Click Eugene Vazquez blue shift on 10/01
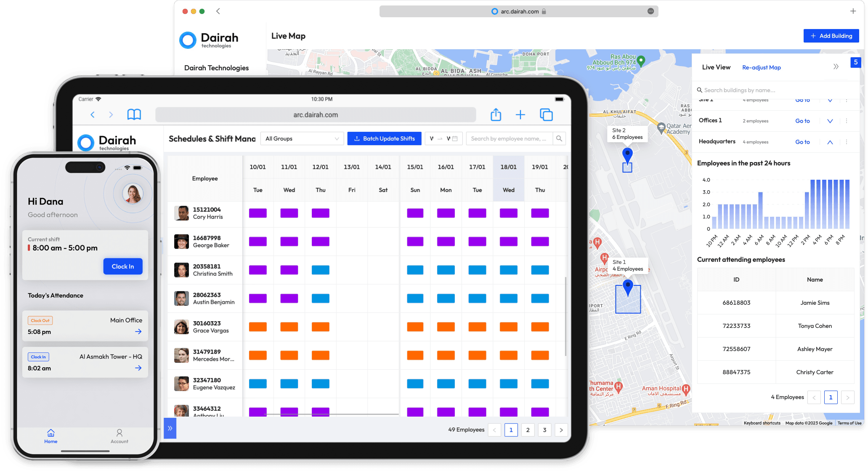Screen dimensions: 868x471 click(x=258, y=383)
